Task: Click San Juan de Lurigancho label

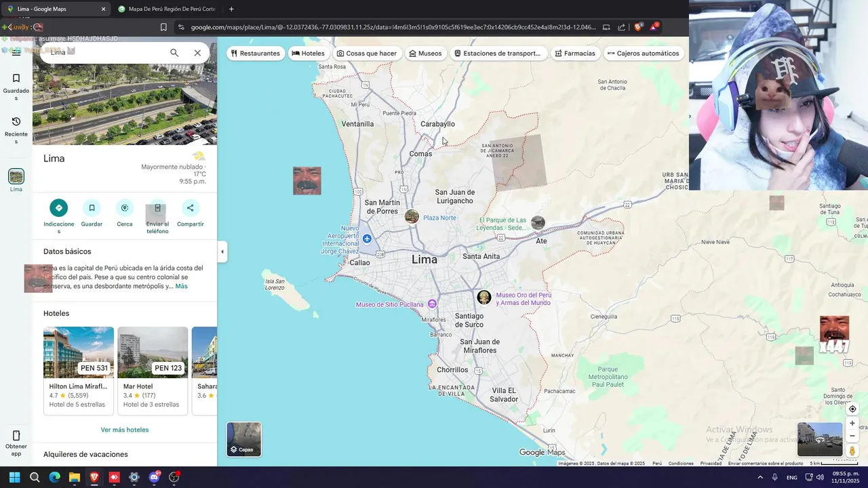Action: [x=455, y=197]
